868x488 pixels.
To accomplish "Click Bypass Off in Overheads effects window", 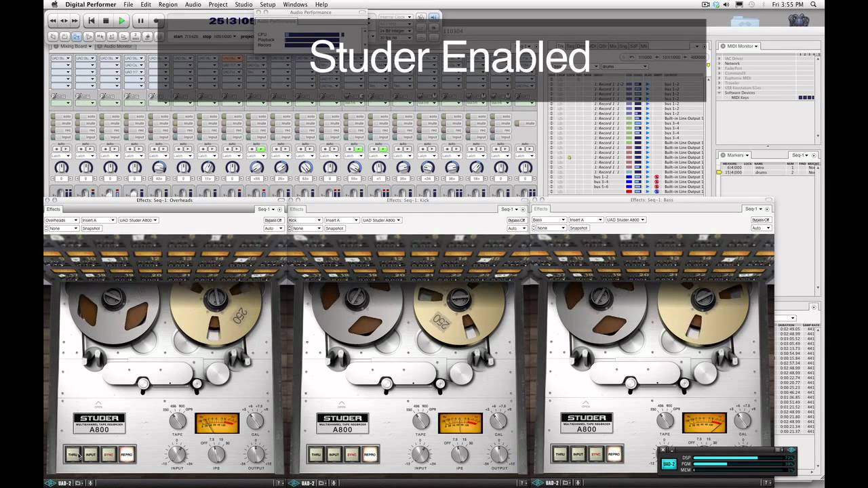I will pos(273,220).
